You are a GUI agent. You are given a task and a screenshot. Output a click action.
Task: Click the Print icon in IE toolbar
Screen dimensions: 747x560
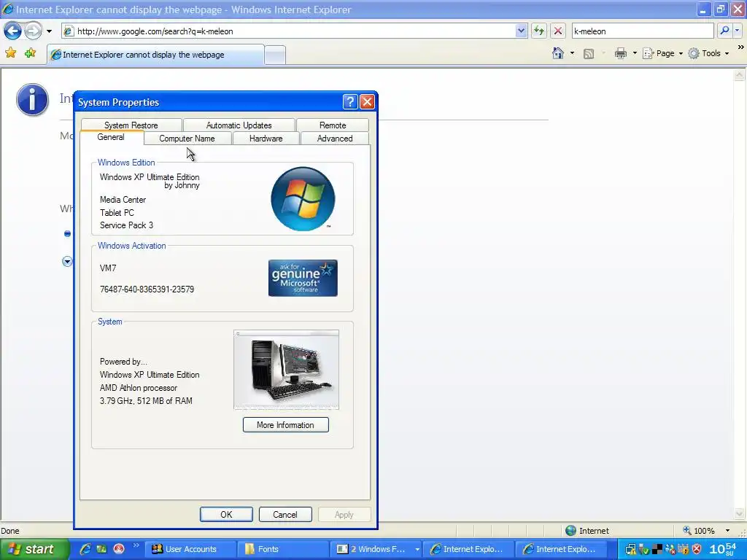pos(620,53)
